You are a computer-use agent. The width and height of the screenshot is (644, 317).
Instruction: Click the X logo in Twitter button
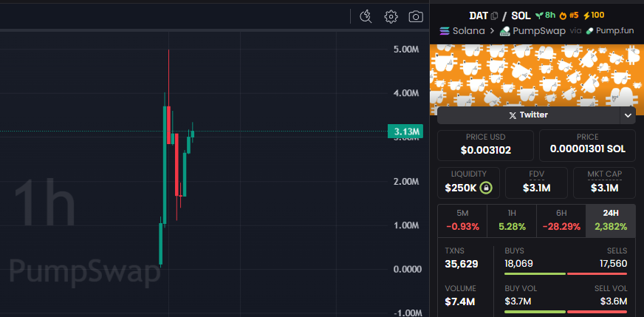pyautogui.click(x=513, y=115)
